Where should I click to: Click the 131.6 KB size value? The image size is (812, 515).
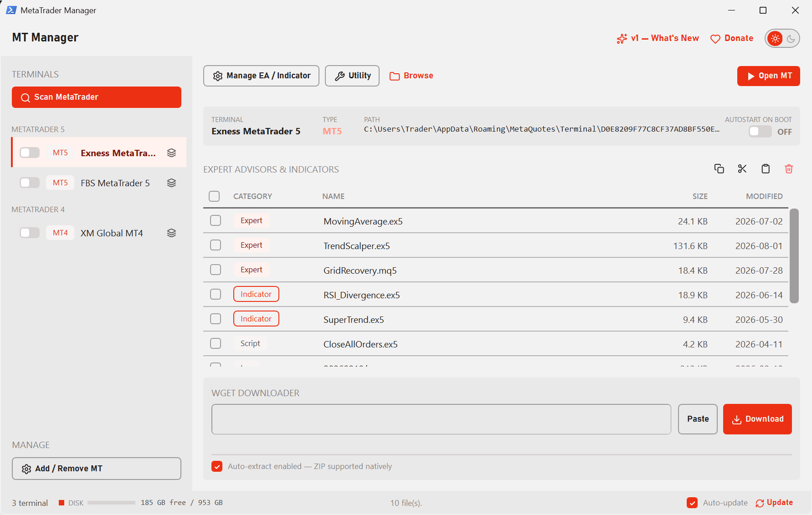click(690, 246)
